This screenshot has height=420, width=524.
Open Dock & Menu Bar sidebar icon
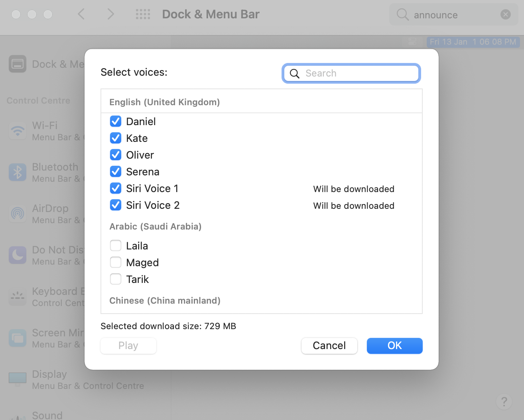click(18, 64)
